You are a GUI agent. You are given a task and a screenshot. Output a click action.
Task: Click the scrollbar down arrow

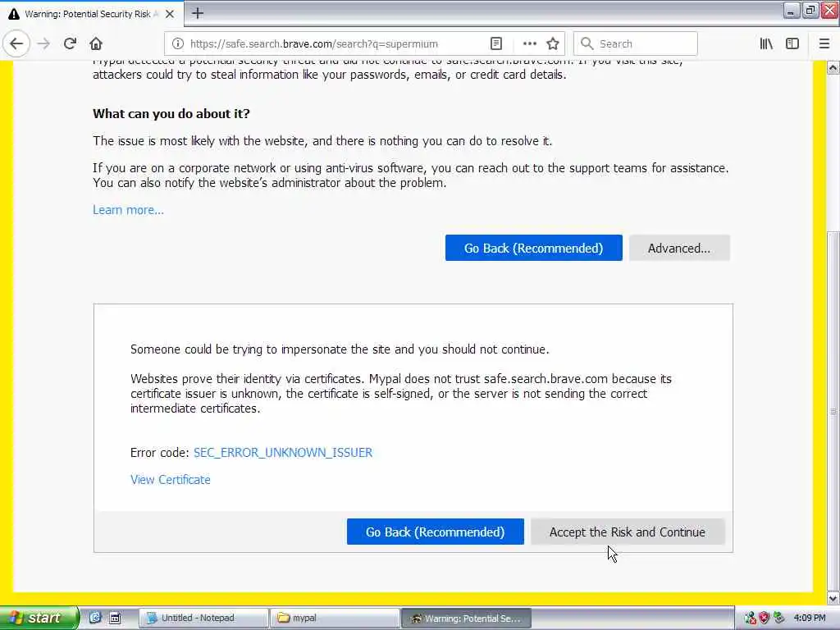click(x=833, y=598)
